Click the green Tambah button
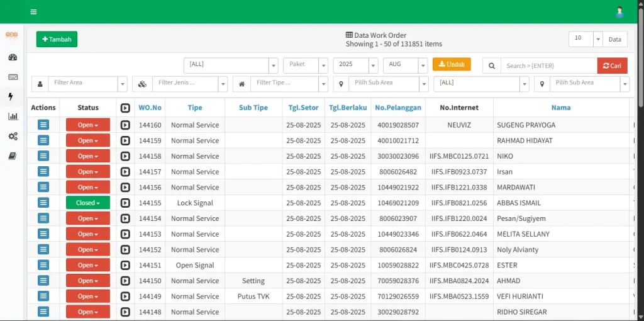644x321 pixels. [57, 39]
